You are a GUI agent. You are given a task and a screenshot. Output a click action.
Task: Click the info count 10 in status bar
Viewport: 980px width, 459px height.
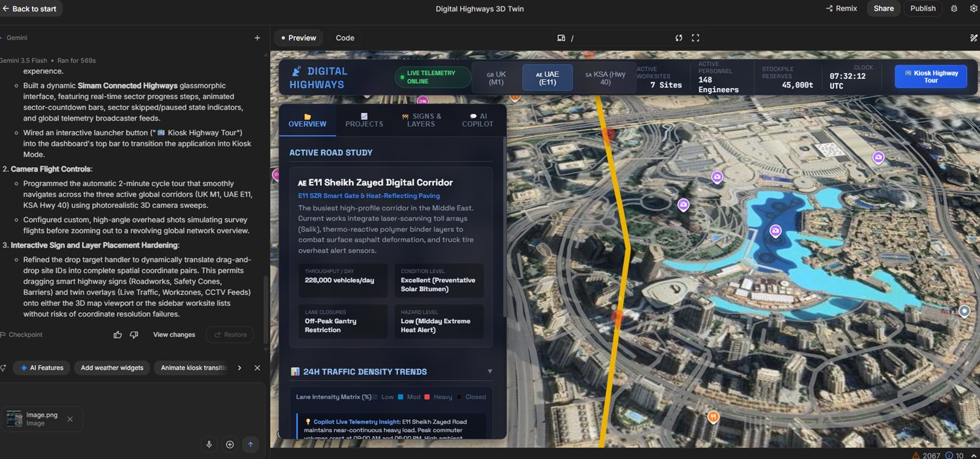coord(955,455)
